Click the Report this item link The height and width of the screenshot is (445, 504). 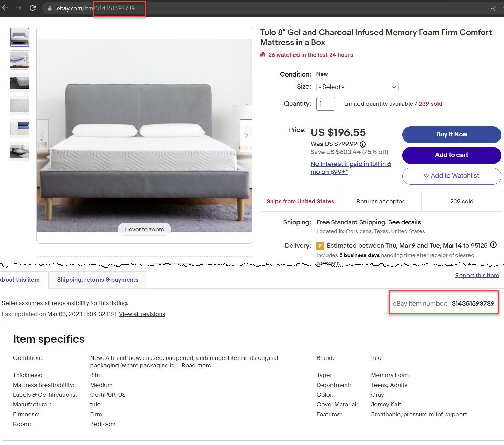477,275
